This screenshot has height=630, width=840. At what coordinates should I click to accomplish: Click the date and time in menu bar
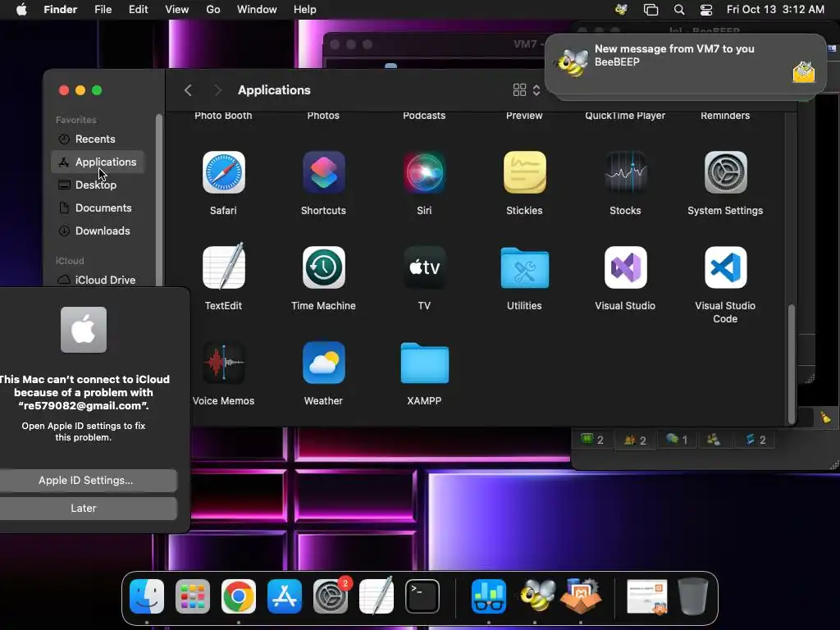[775, 10]
